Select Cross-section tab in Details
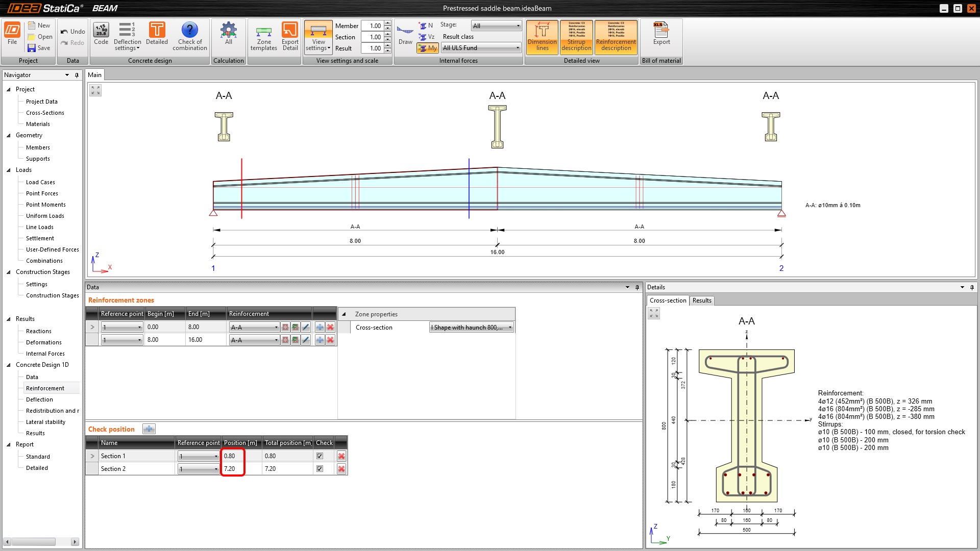Image resolution: width=980 pixels, height=551 pixels. coord(668,300)
